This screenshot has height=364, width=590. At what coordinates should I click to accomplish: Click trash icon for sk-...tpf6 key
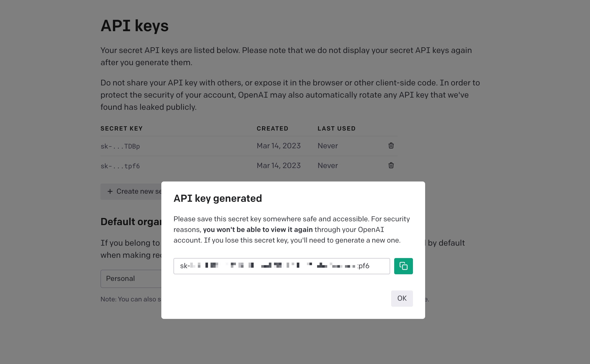391,165
